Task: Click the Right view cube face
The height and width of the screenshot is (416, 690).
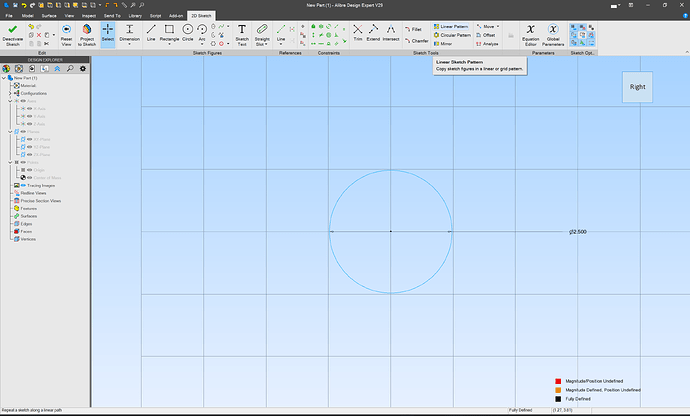Action: point(637,87)
